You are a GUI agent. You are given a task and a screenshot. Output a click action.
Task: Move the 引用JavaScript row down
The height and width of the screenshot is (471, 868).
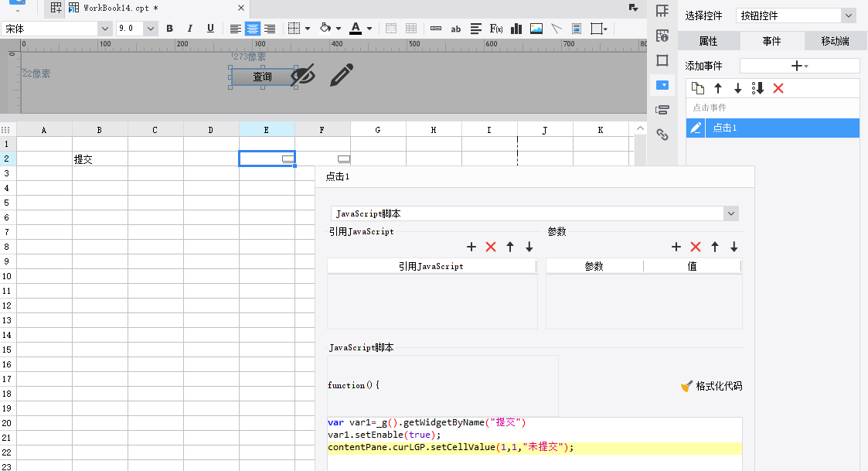529,247
